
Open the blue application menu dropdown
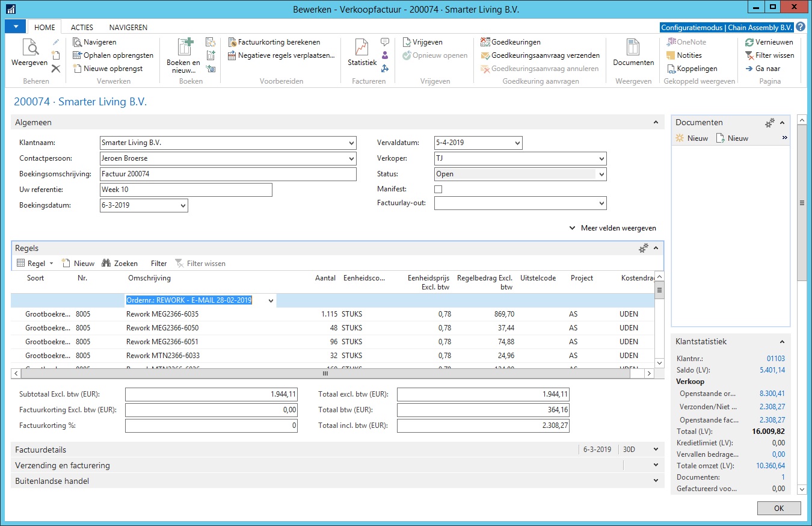(x=16, y=26)
